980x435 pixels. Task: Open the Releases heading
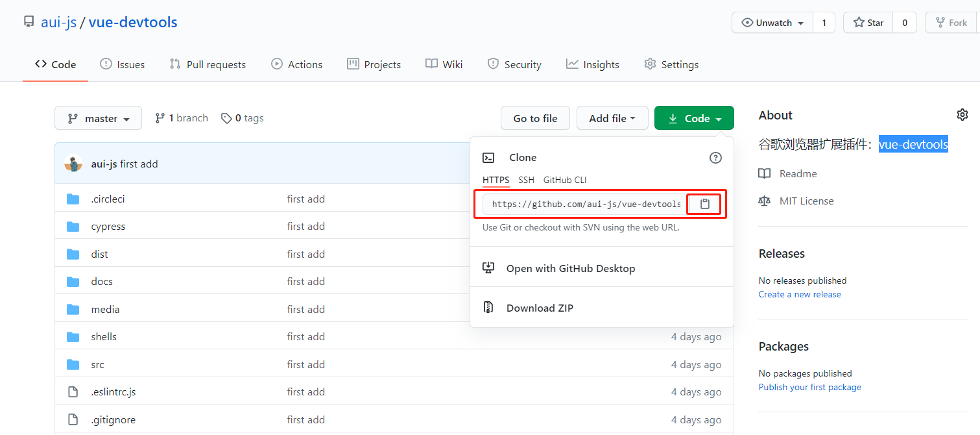click(782, 254)
